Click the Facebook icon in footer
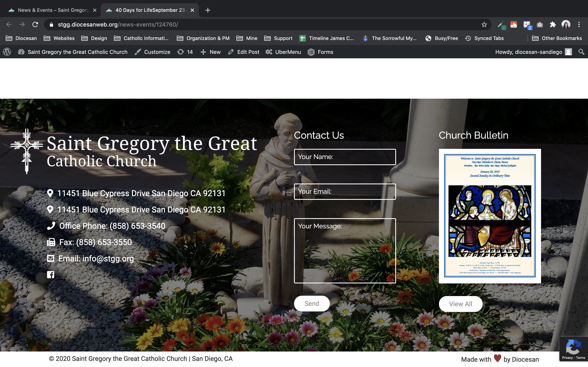The image size is (588, 367). coord(51,274)
